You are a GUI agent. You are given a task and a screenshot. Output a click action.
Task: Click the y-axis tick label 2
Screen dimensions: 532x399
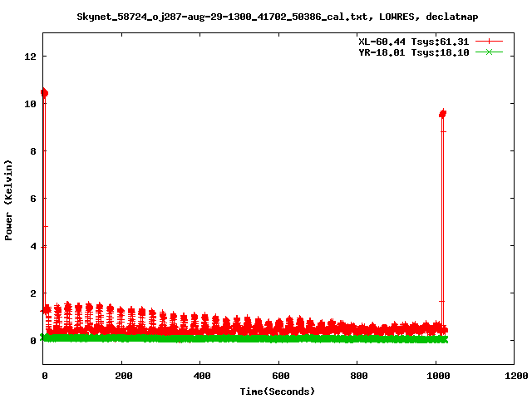[x=33, y=293]
